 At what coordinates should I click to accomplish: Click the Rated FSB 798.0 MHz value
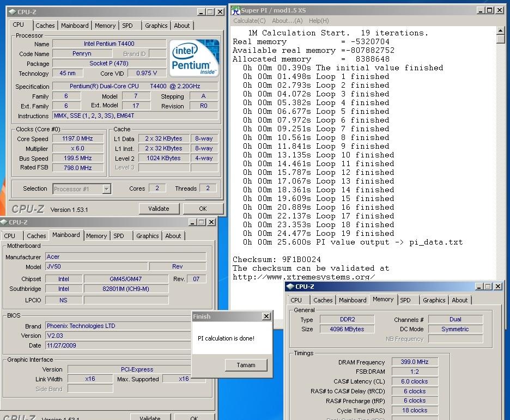(x=78, y=168)
